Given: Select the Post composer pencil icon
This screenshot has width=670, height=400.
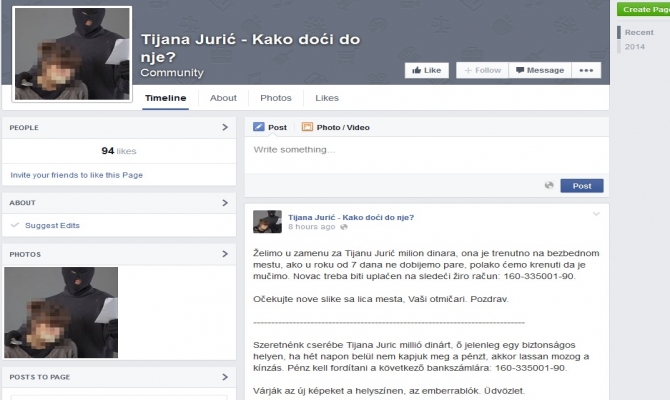Looking at the screenshot, I should click(x=259, y=127).
